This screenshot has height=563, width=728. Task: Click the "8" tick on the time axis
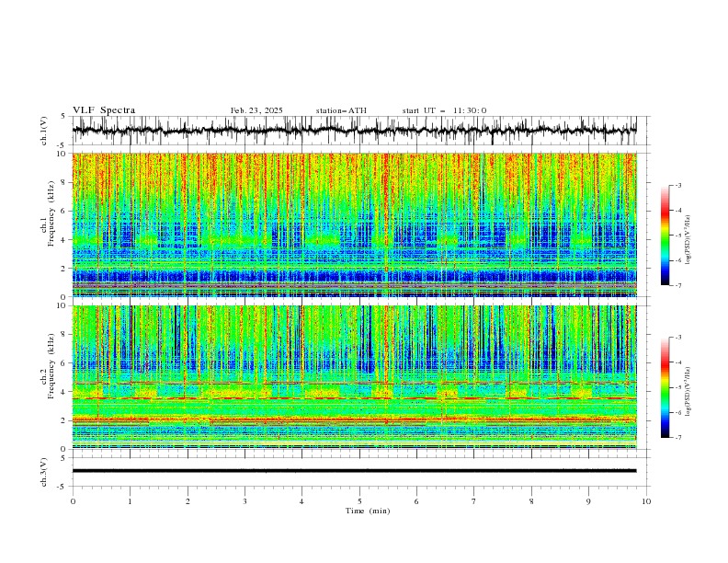(x=531, y=501)
